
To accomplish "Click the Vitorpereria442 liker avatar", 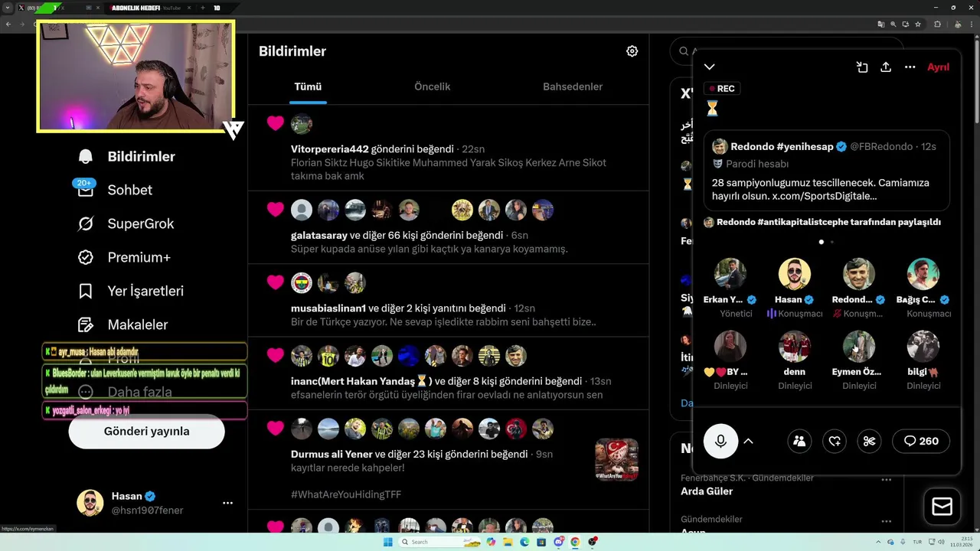I will pos(302,123).
